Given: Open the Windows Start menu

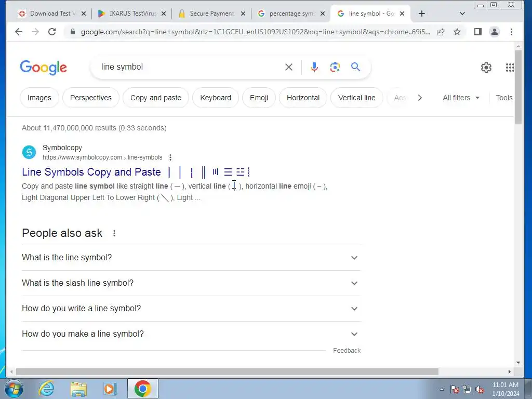Looking at the screenshot, I should [x=14, y=389].
